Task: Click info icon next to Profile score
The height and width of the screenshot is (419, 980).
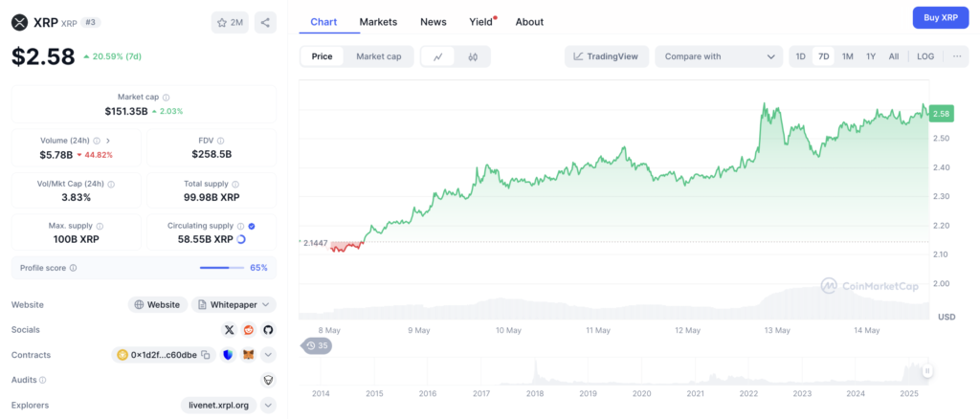Action: [x=73, y=268]
